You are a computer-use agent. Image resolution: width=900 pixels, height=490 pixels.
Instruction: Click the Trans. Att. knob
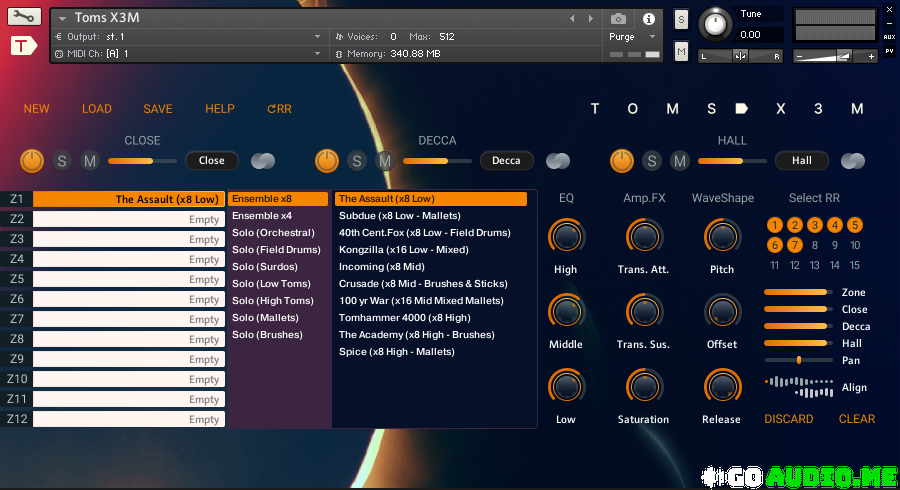click(644, 236)
